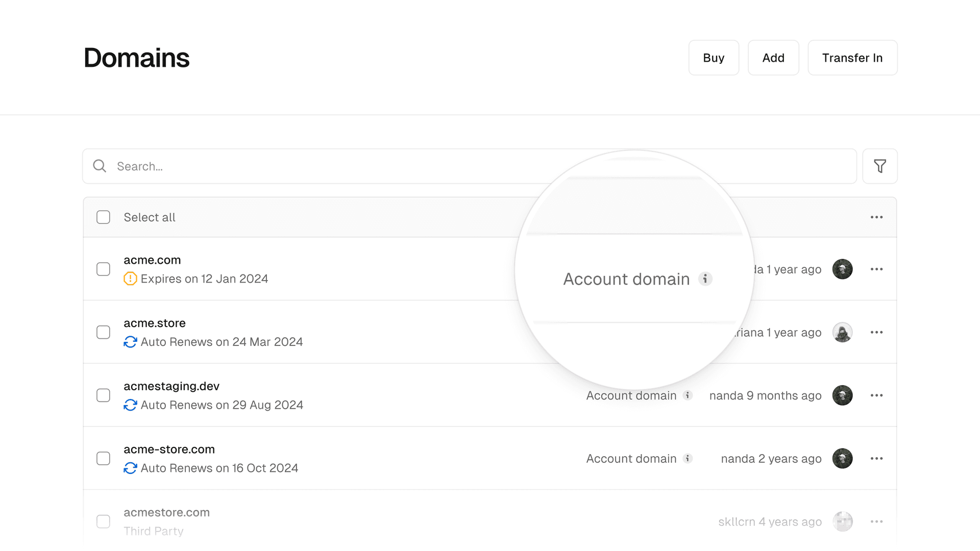The height and width of the screenshot is (551, 980).
Task: Tick the acmestaging.dev checkbox
Action: click(x=103, y=395)
